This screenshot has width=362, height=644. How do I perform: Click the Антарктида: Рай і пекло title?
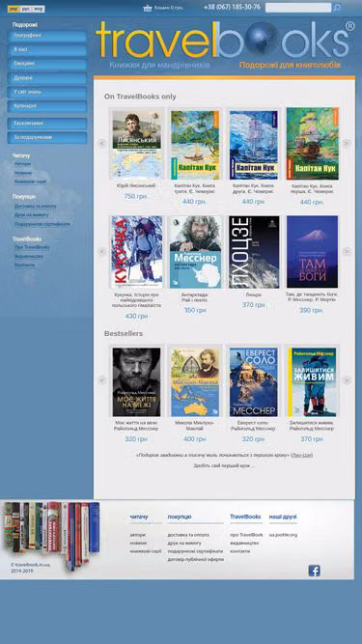point(195,297)
